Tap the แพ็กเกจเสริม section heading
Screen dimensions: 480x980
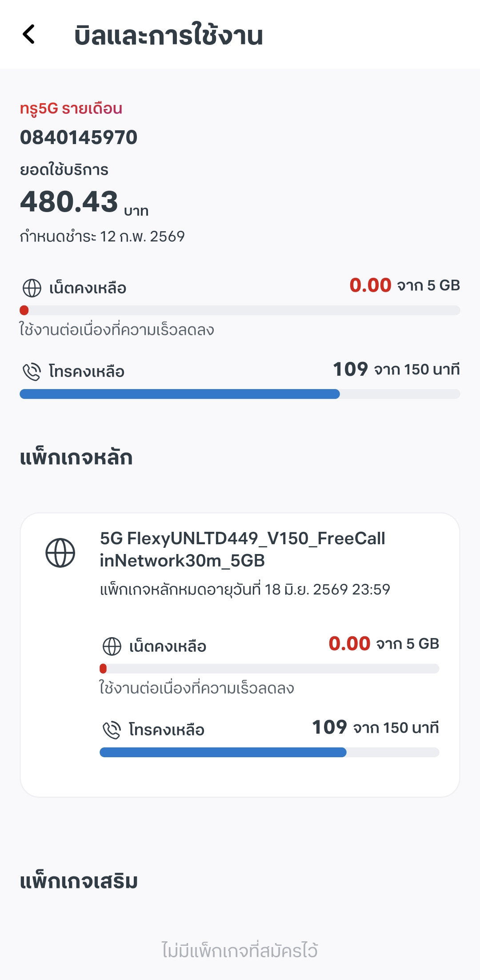[x=79, y=881]
